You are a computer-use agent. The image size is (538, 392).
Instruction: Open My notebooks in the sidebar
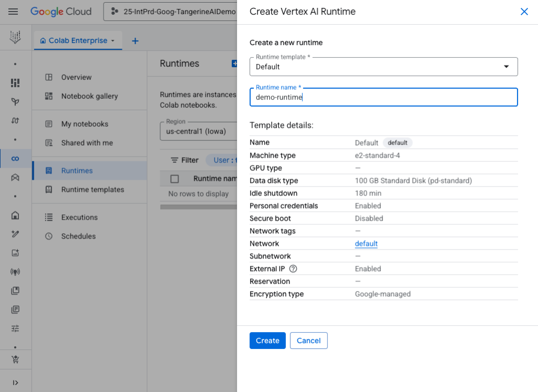click(89, 124)
